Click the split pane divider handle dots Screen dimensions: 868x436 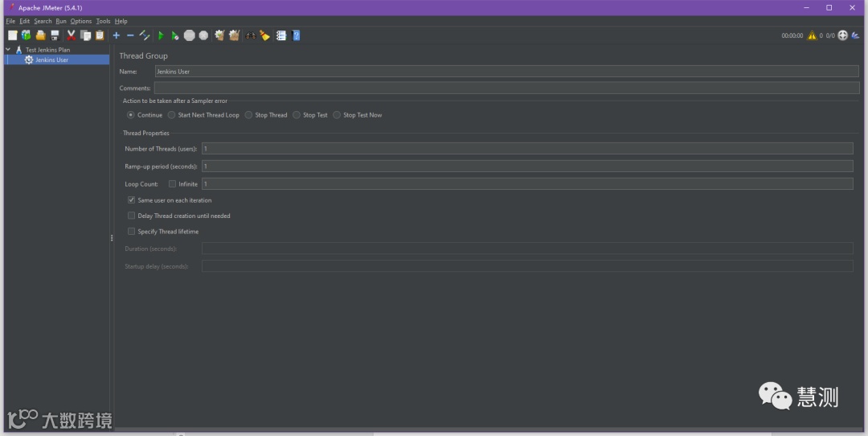[111, 237]
